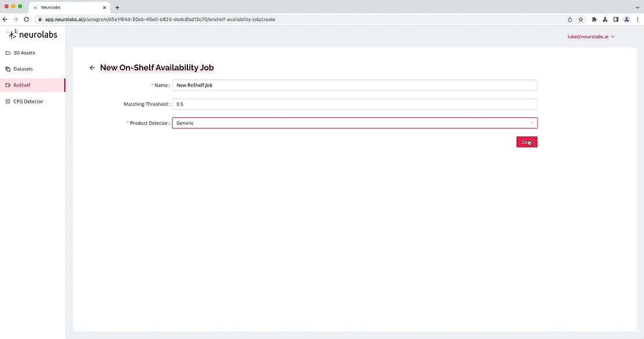Click the Matching Threshold field
644x339 pixels.
(x=355, y=104)
